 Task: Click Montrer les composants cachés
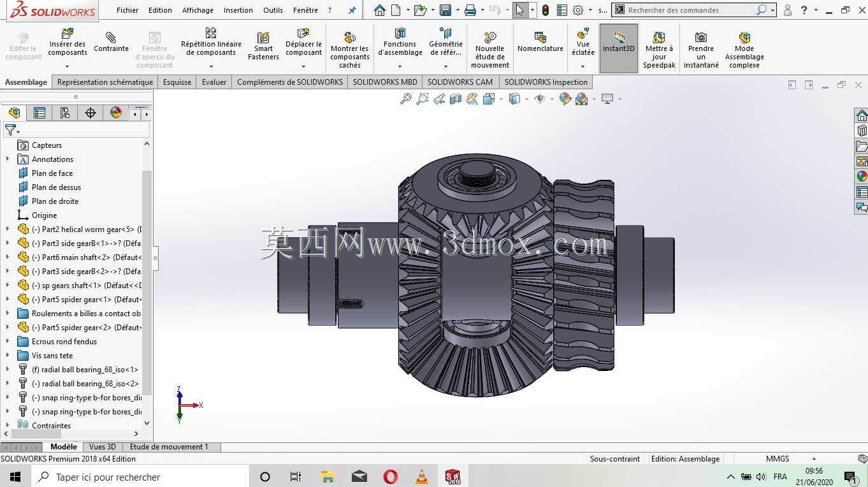pos(349,50)
